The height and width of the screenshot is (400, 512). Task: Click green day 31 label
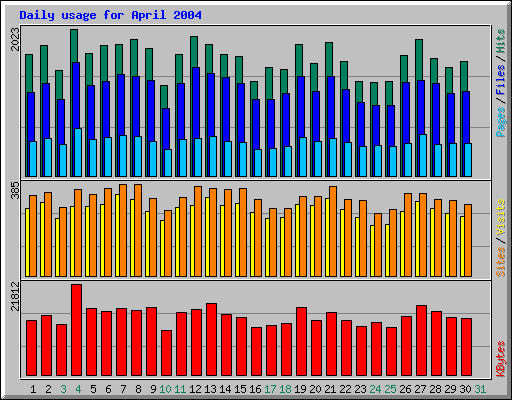[x=480, y=389]
